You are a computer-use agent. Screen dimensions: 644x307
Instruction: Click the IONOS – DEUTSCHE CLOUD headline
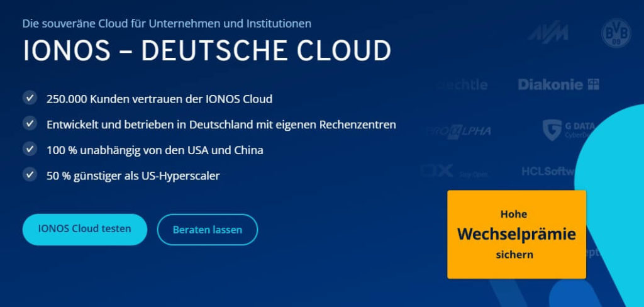click(x=207, y=51)
